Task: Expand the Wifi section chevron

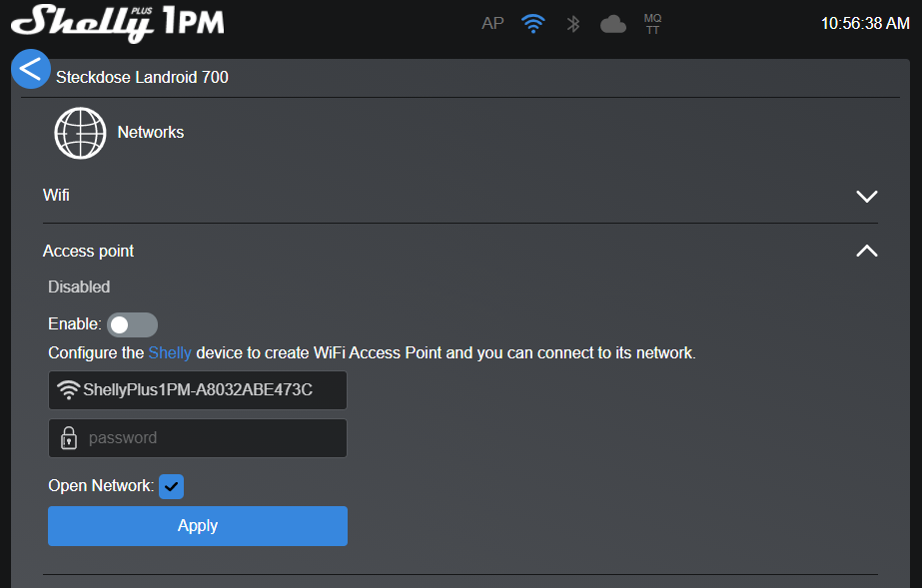Action: tap(866, 197)
